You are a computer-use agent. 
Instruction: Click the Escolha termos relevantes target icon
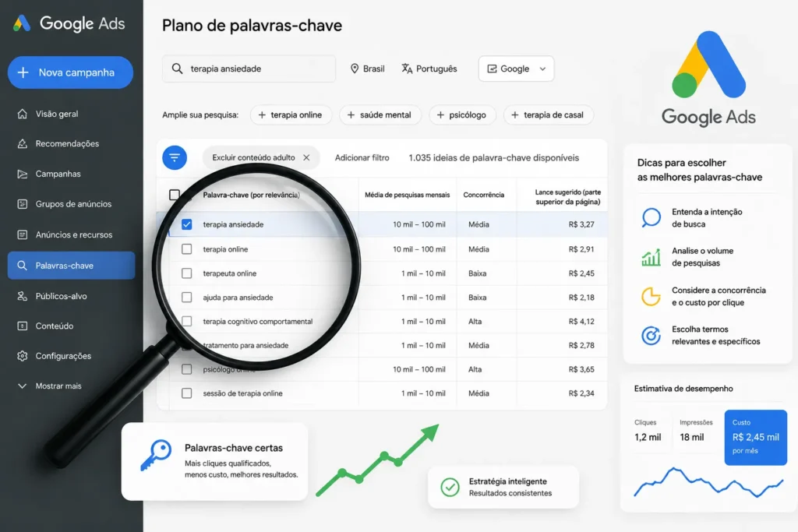tap(651, 335)
